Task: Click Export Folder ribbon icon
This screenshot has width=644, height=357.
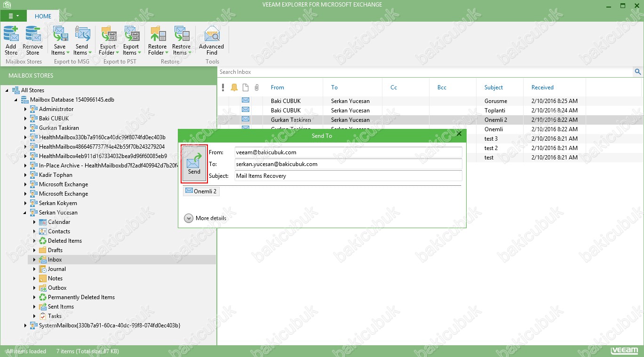Action: 108,40
